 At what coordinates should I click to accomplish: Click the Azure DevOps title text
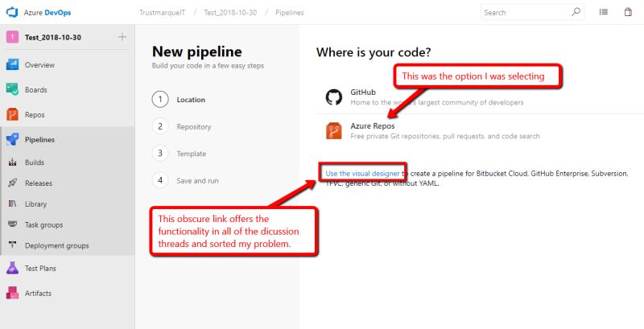[47, 13]
